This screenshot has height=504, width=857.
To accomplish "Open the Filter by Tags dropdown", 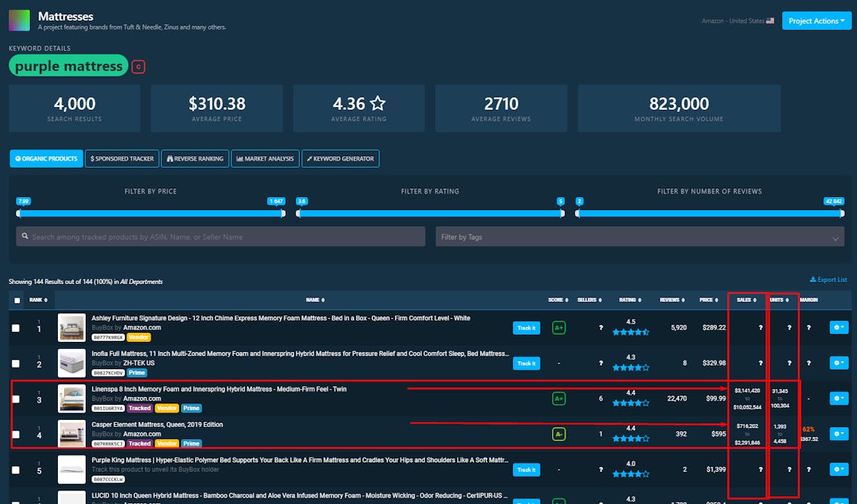I will (x=640, y=237).
